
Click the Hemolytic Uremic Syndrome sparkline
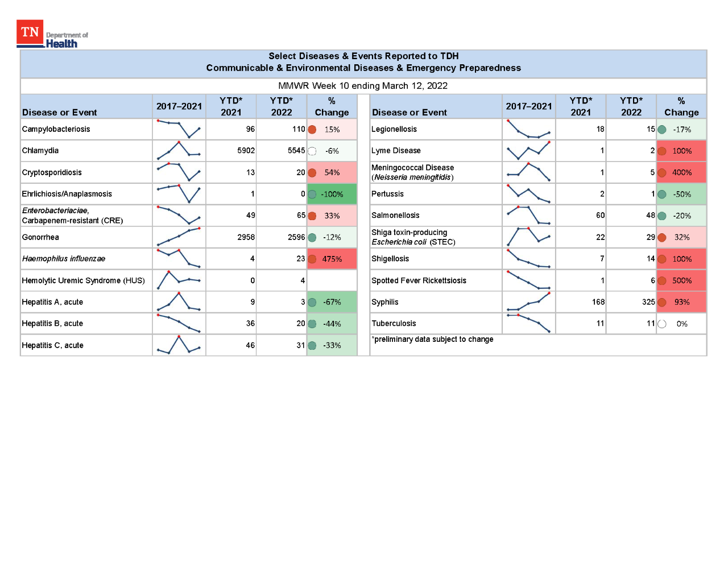(179, 280)
